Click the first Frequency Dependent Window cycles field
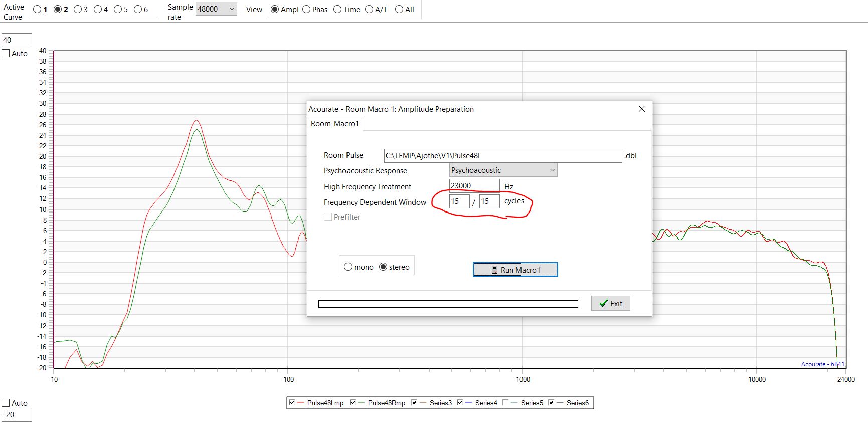 click(x=459, y=201)
